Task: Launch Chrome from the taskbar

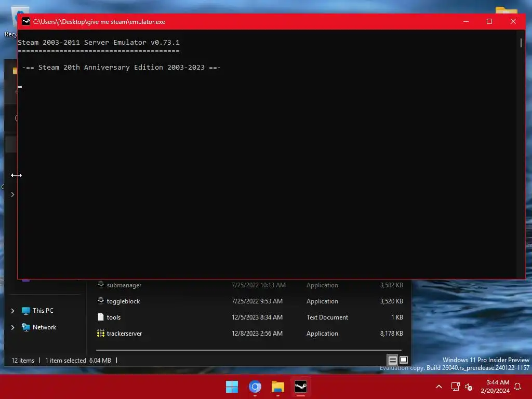Action: tap(255, 387)
